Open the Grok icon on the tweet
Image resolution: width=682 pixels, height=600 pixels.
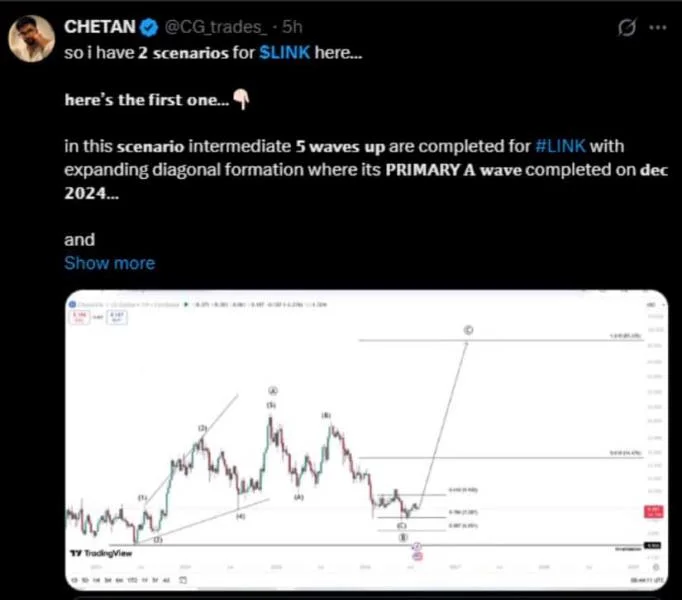point(627,27)
